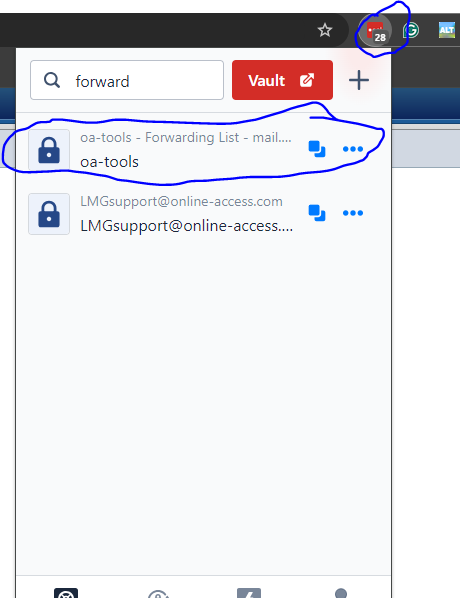Open the lightning bolt tab in bottom bar
The width and height of the screenshot is (460, 598).
coord(249,593)
